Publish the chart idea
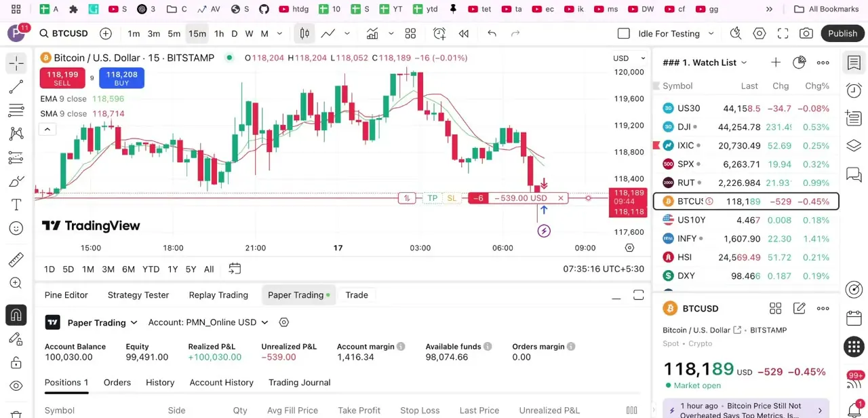The height and width of the screenshot is (418, 868). 843,33
